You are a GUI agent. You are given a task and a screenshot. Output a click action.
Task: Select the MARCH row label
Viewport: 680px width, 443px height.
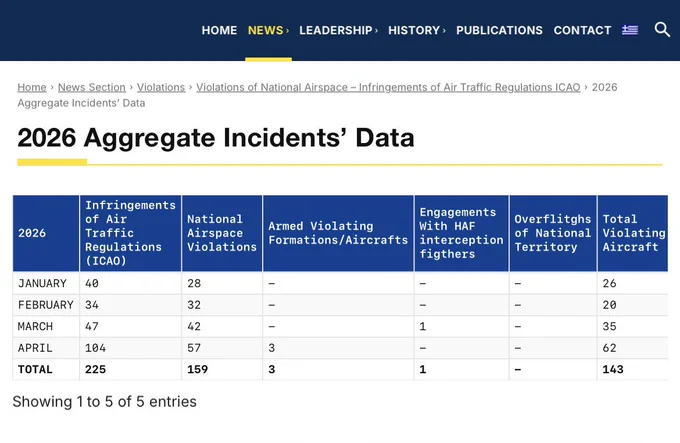tap(35, 326)
